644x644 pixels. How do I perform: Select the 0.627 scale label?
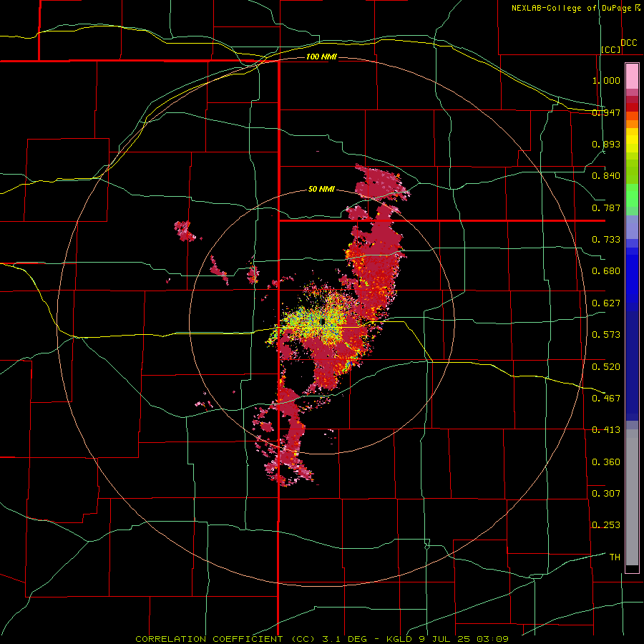(606, 303)
